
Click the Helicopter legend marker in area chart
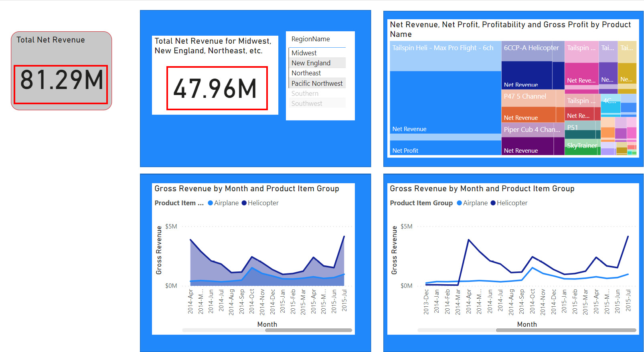tap(244, 203)
